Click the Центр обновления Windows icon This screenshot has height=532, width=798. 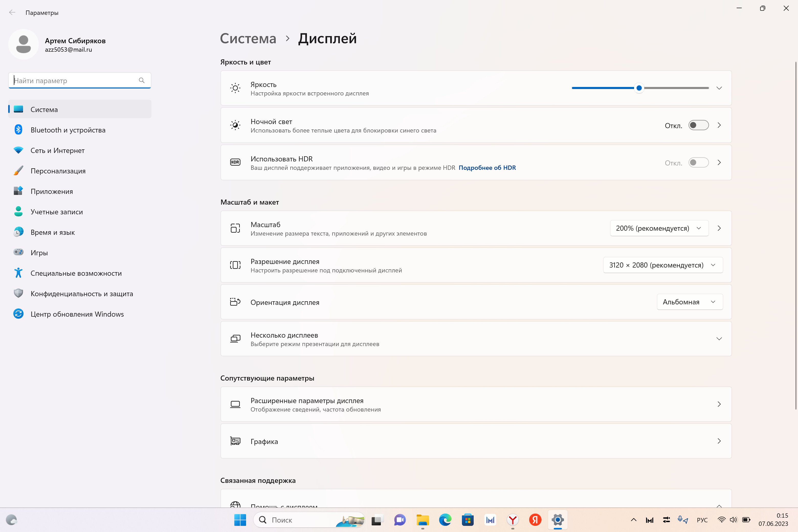(18, 314)
